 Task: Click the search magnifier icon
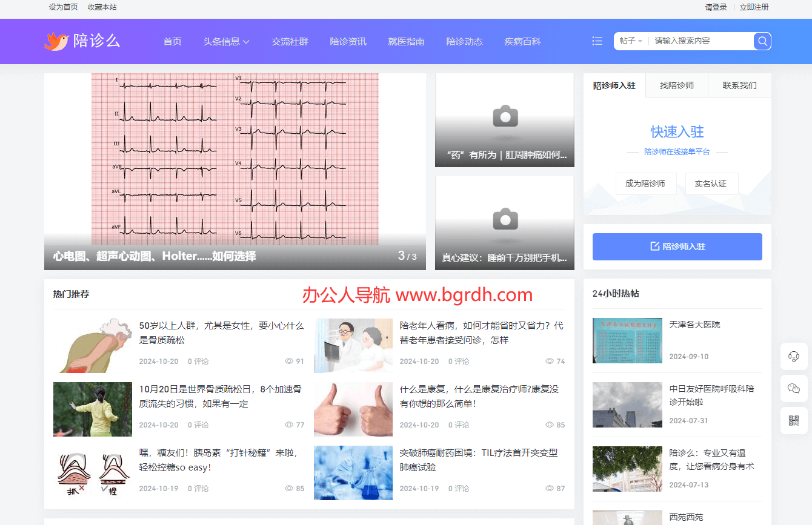(762, 41)
